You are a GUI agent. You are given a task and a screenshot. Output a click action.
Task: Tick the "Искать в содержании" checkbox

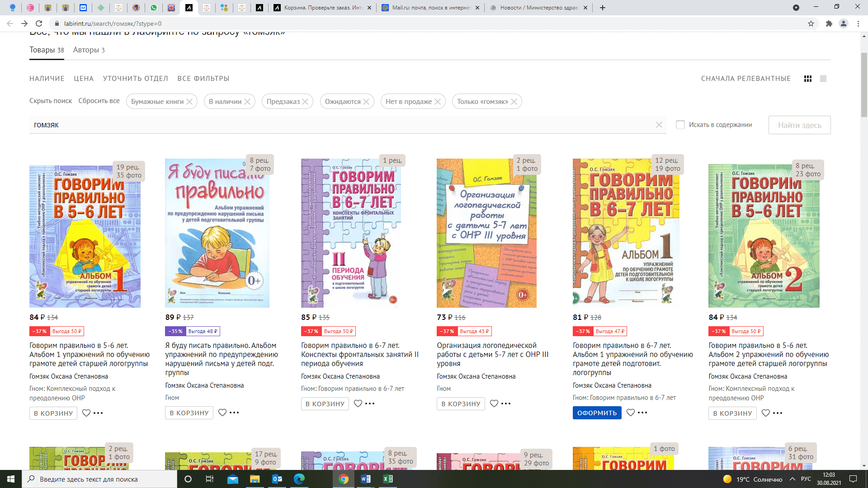click(x=680, y=125)
